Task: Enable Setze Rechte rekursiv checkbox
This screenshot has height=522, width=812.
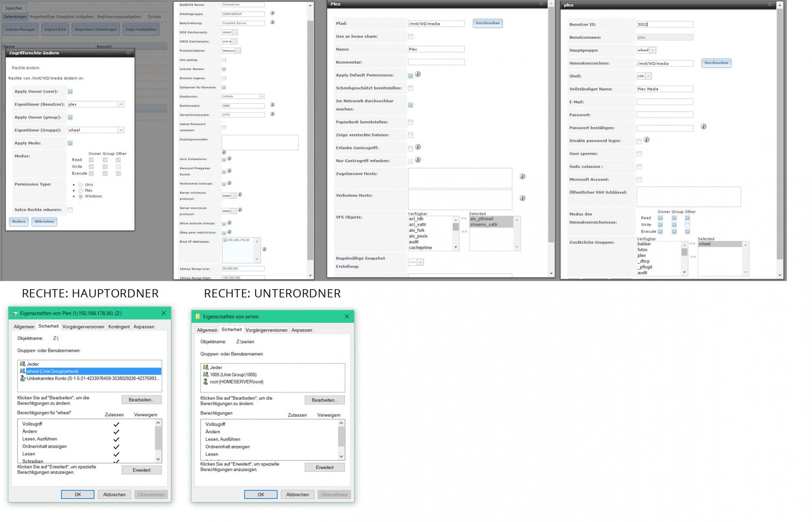Action: point(70,210)
